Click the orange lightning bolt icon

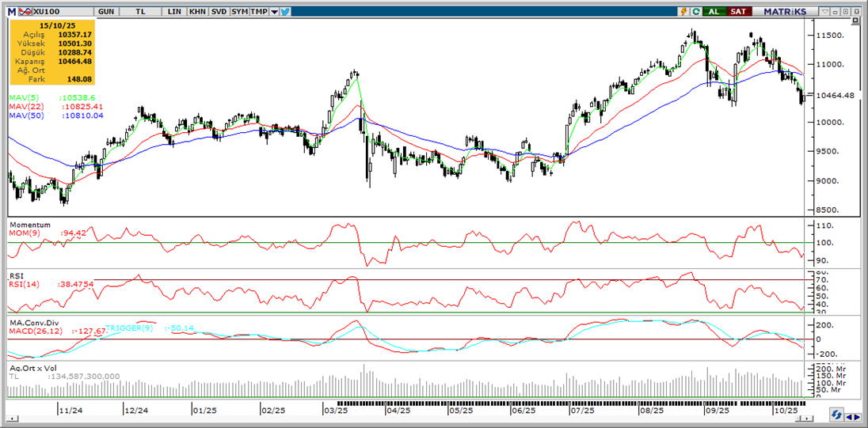pos(683,12)
